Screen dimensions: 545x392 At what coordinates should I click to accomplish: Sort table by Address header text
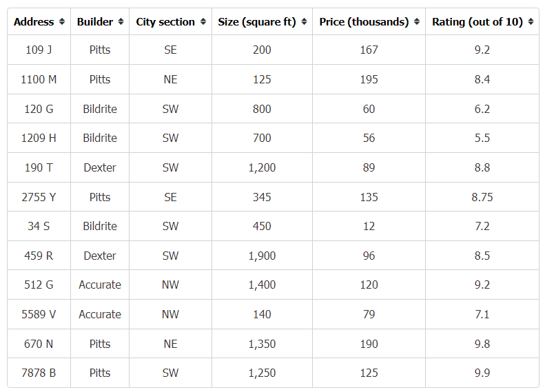click(x=34, y=21)
